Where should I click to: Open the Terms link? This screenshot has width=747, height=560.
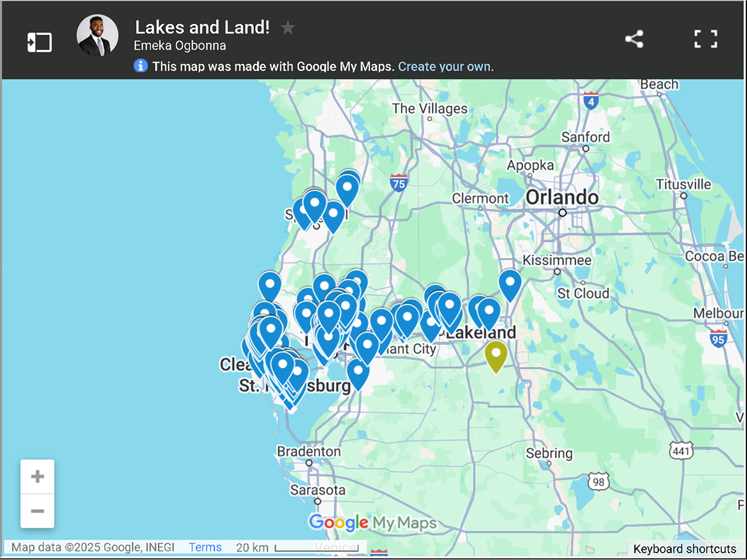click(205, 547)
